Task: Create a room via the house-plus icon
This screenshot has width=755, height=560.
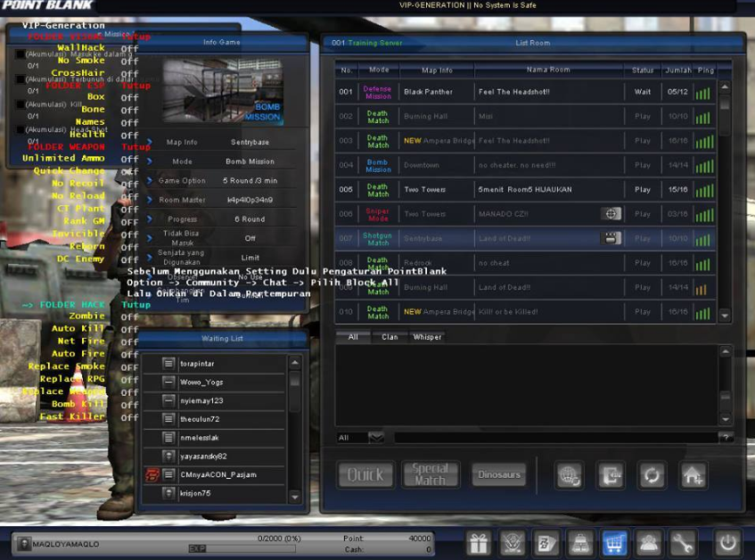Action: coord(693,475)
